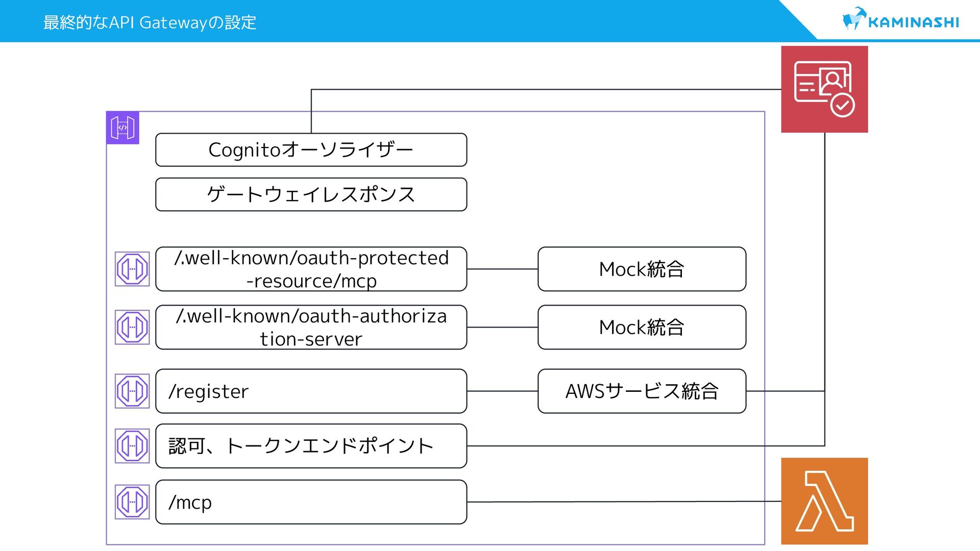This screenshot has width=980, height=551.
Task: Click the /.well-known/oauth-authorization-server box
Action: (x=311, y=327)
